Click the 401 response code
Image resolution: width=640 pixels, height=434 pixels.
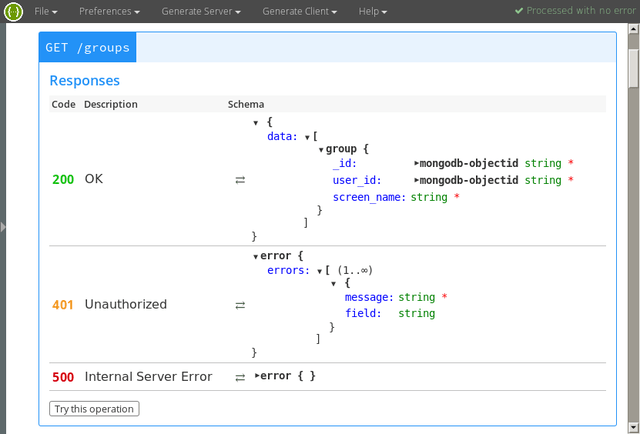[x=63, y=305]
